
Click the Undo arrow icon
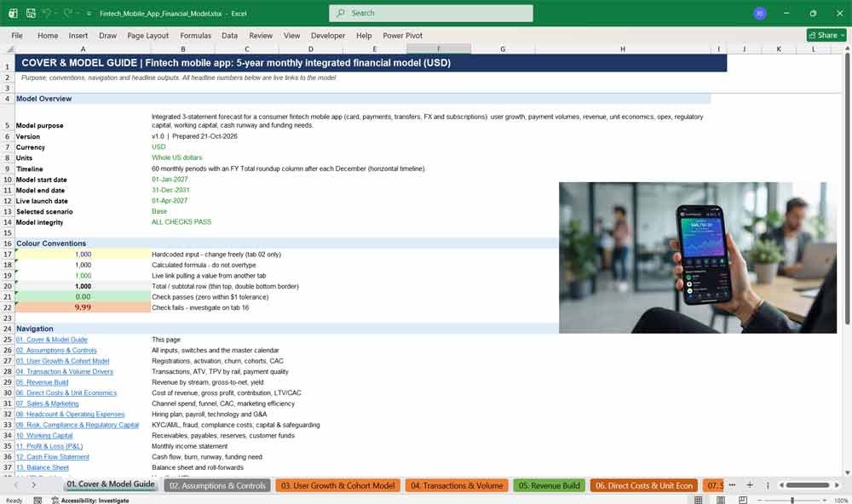click(48, 13)
